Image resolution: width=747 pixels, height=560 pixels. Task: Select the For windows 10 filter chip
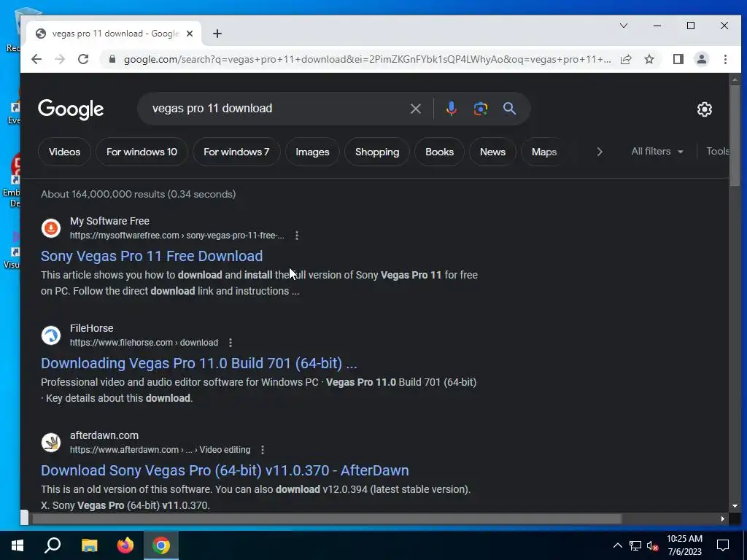[x=142, y=152]
